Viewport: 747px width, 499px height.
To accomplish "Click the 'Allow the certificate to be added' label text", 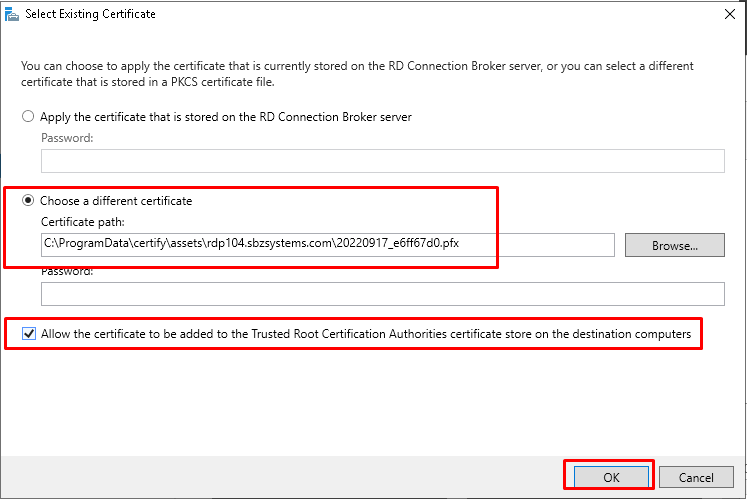I will pos(365,334).
